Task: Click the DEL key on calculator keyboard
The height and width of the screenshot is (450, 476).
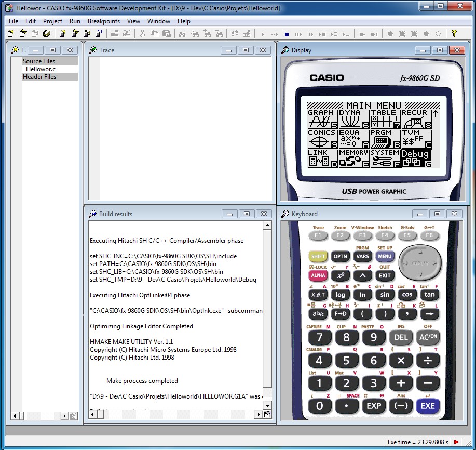Action: 401,337
